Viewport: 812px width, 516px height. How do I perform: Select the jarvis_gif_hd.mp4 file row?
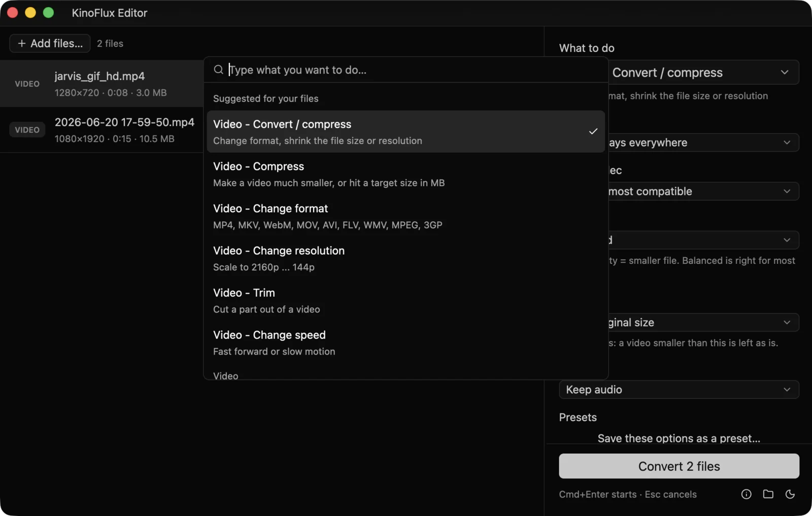click(x=101, y=84)
